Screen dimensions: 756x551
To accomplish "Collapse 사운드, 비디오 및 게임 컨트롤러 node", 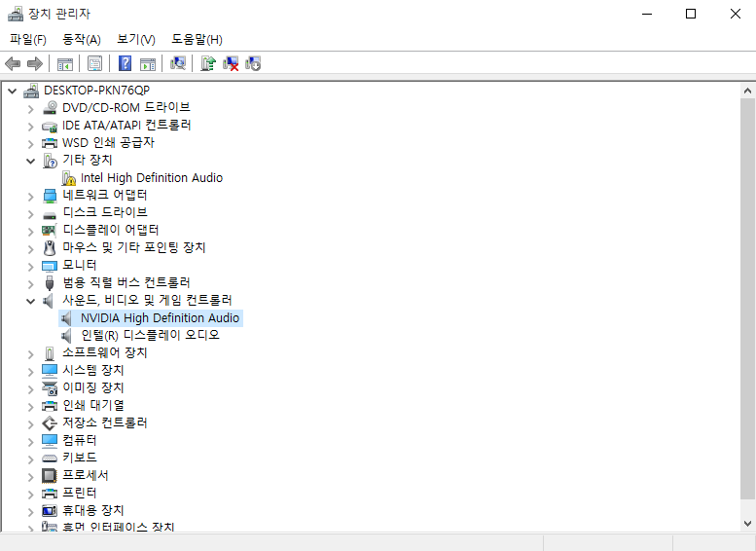I will [x=31, y=302].
